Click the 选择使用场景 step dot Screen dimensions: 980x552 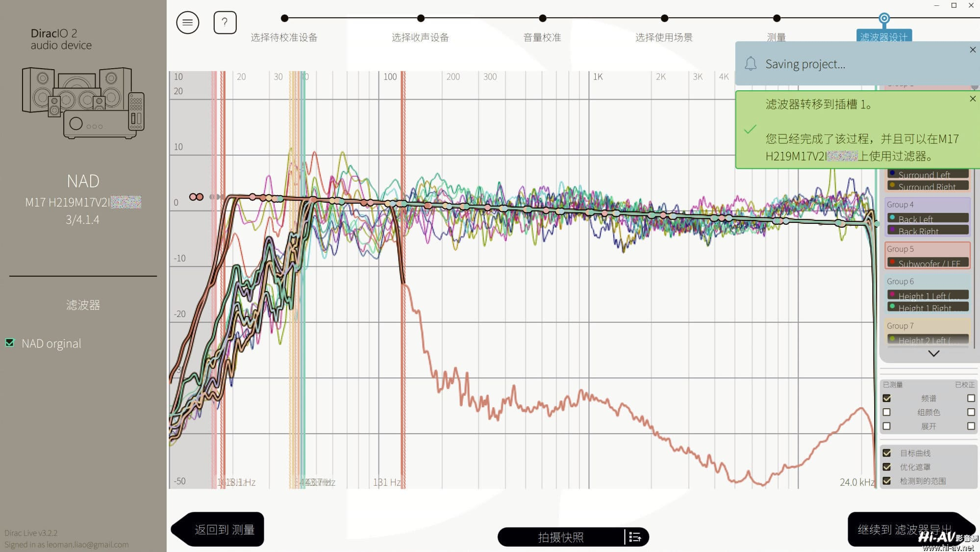tap(664, 18)
